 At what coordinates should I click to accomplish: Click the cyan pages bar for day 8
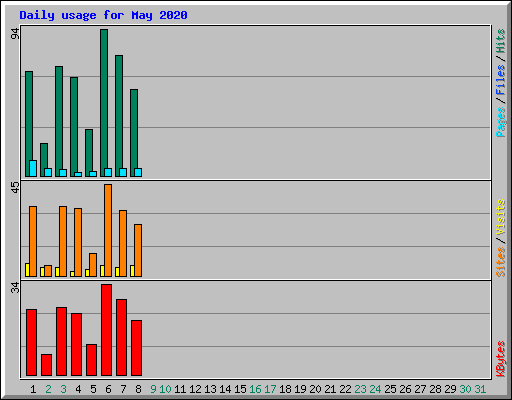(x=138, y=172)
